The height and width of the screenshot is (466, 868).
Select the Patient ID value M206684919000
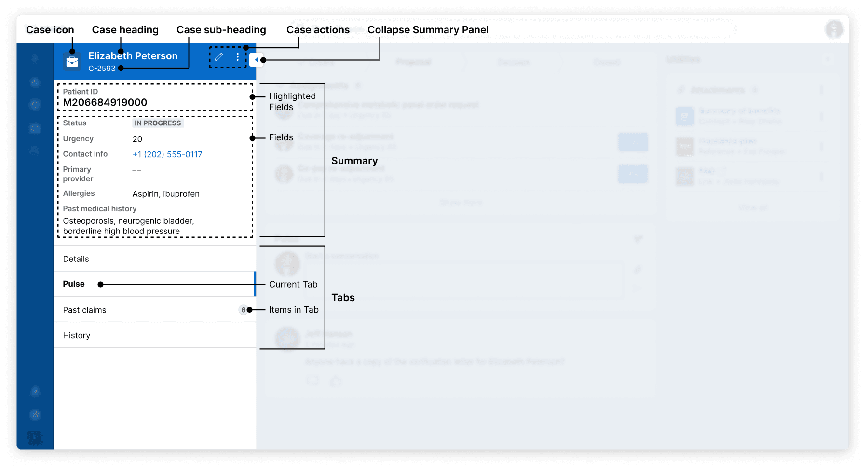click(105, 102)
